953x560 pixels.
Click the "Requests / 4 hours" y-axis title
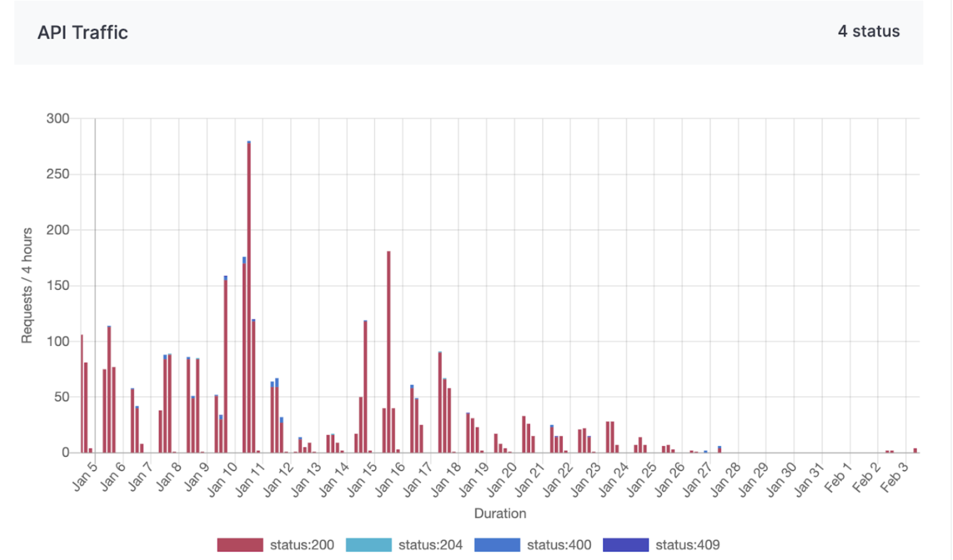pyautogui.click(x=27, y=285)
